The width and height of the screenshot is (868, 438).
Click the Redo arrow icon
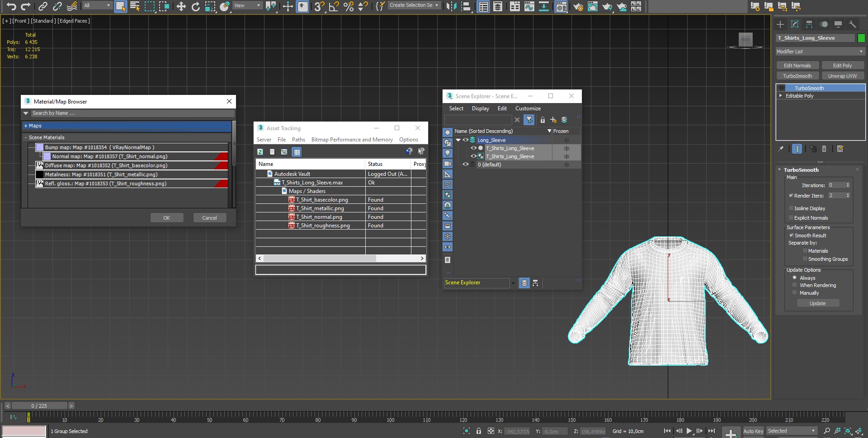[26, 6]
